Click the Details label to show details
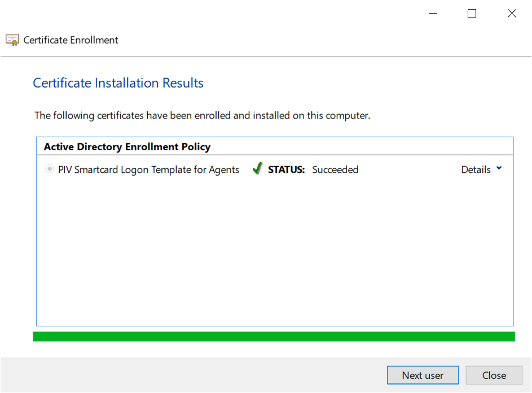The height and width of the screenshot is (393, 532). (476, 169)
